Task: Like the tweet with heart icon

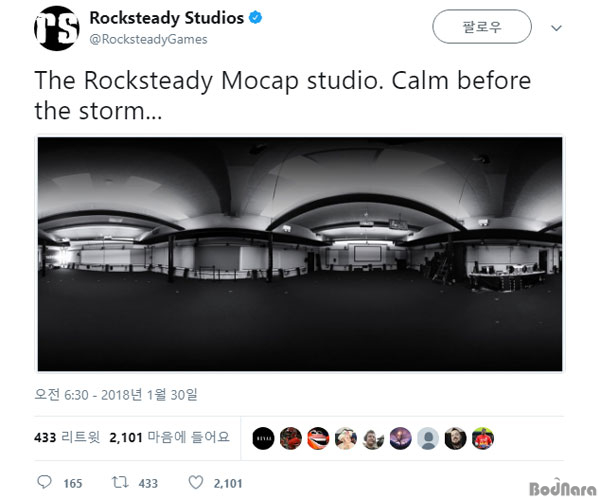Action: tap(196, 483)
